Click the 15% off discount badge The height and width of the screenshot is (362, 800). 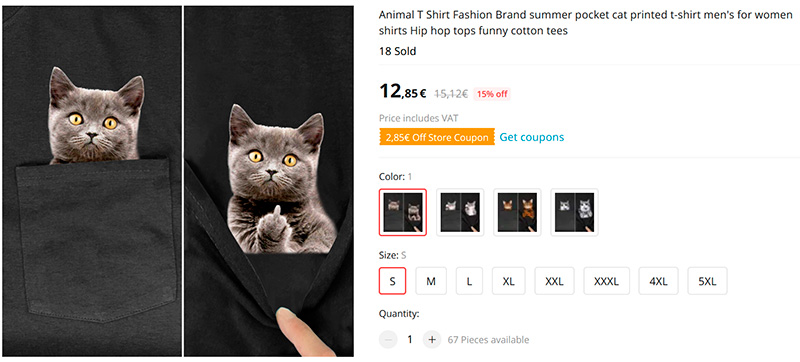[x=492, y=94]
